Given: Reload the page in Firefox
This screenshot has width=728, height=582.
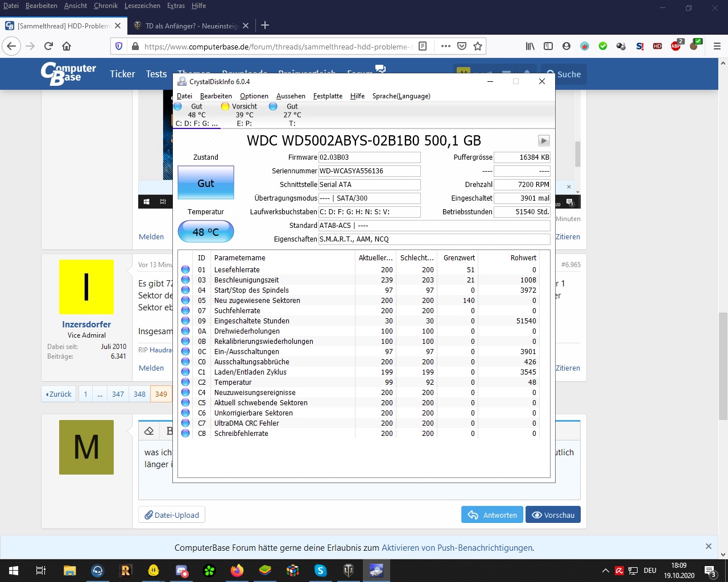Looking at the screenshot, I should [x=48, y=46].
